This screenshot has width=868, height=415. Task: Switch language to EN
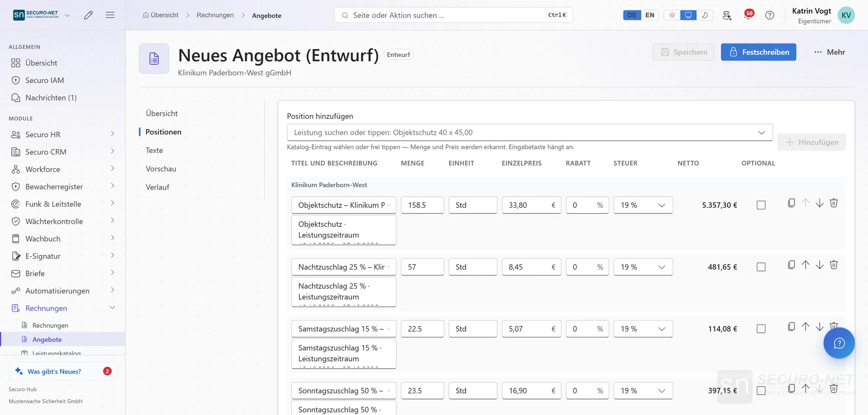[650, 15]
